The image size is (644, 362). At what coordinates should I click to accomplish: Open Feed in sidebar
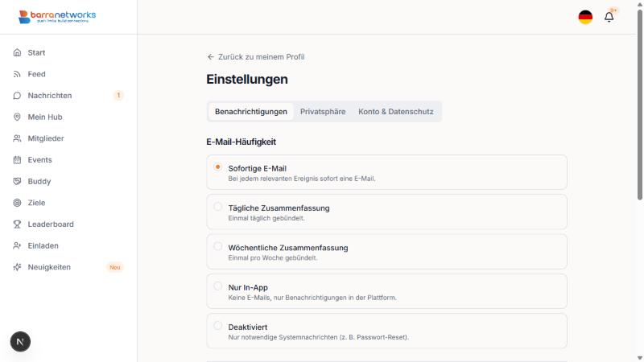[x=68, y=74]
